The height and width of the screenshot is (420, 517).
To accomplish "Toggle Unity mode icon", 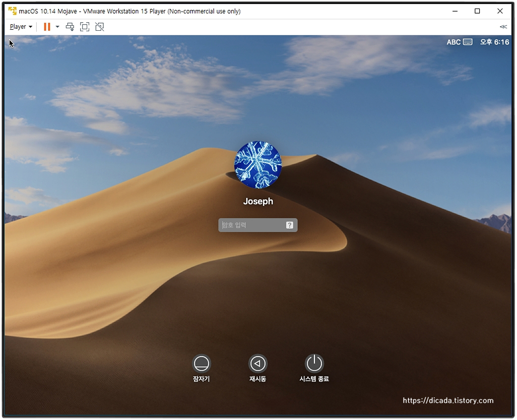I will pos(100,27).
